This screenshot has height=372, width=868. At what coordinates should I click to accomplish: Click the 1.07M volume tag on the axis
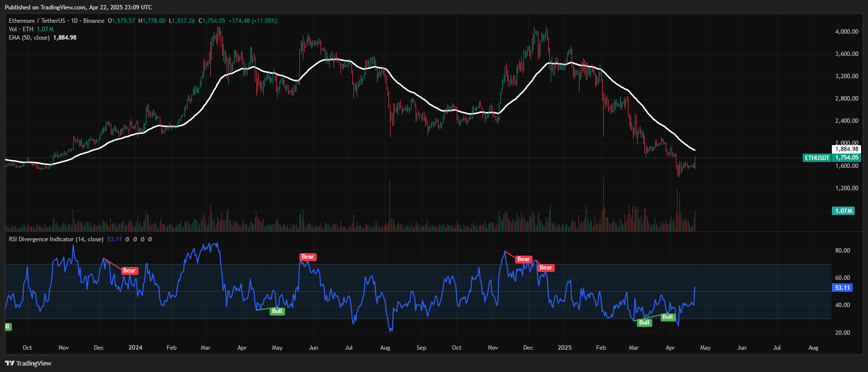844,211
